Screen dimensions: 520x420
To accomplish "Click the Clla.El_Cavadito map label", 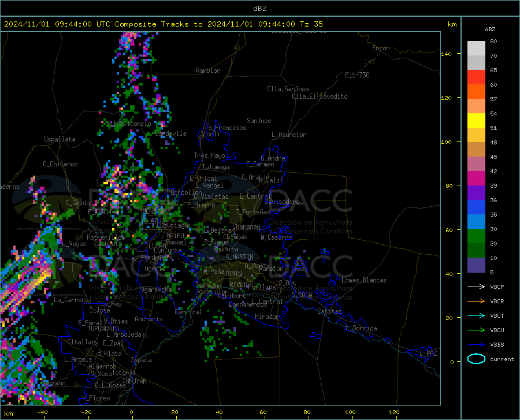I will [x=320, y=96].
